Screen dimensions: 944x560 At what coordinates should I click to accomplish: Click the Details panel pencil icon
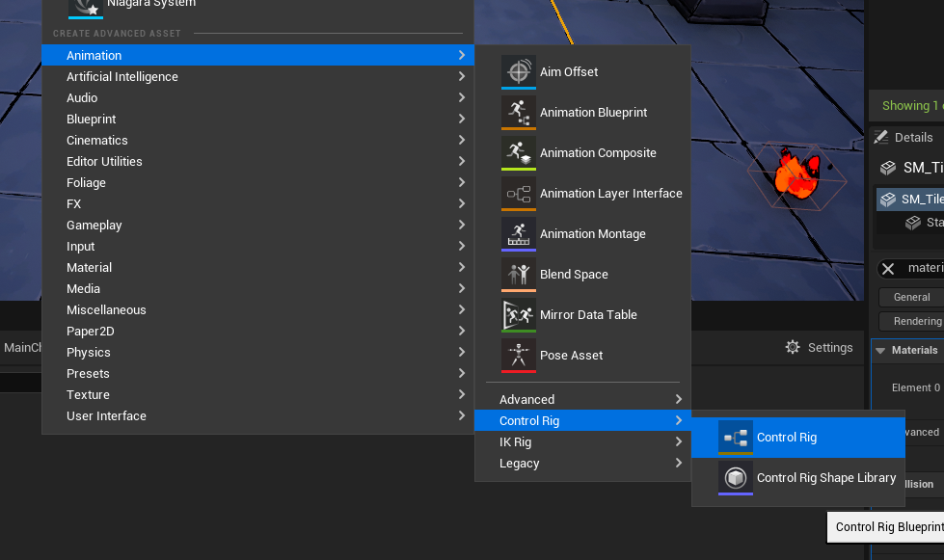pos(880,137)
